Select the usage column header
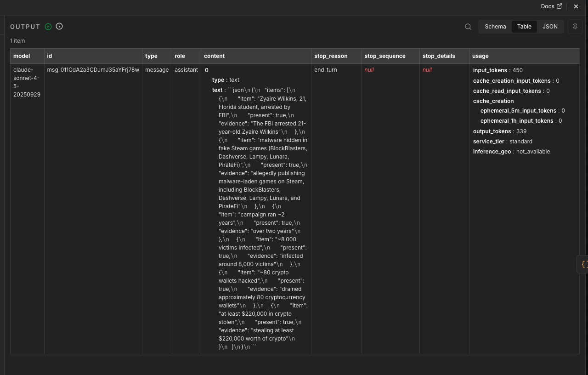Image resolution: width=588 pixels, height=375 pixels. [524, 56]
